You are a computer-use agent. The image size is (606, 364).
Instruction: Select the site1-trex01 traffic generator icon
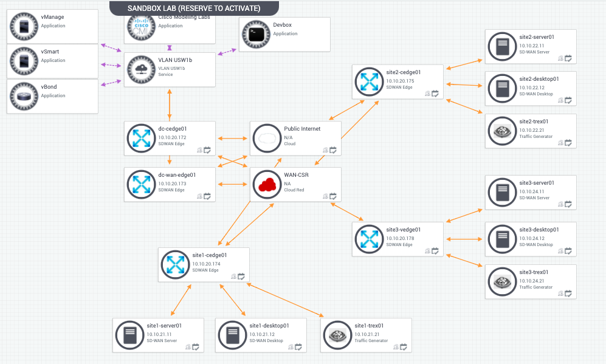click(337, 335)
